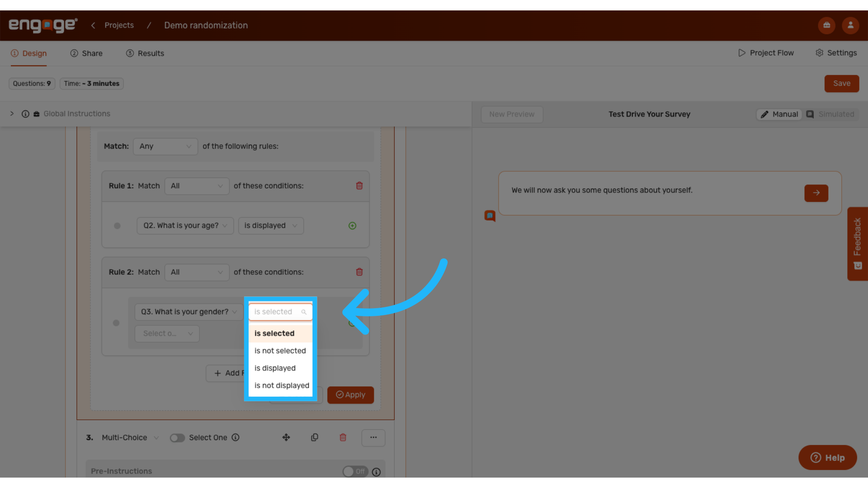Open the Feedback side tab

pos(857,244)
